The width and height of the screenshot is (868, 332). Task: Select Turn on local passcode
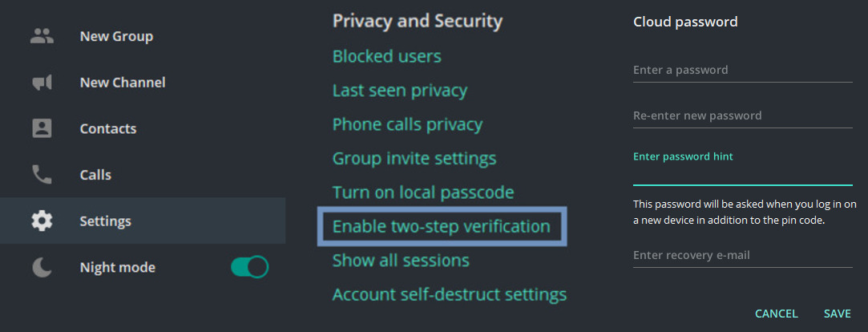click(x=423, y=192)
